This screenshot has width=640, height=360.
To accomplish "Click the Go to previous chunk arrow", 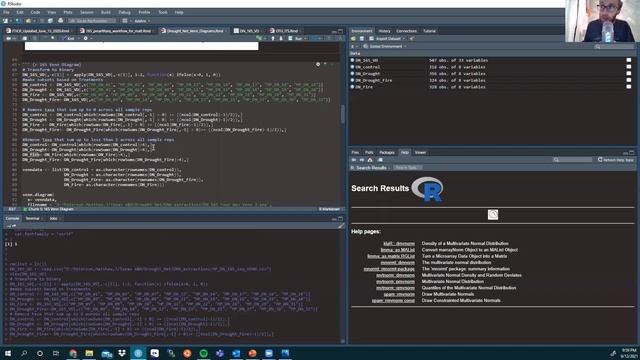I will [273, 38].
